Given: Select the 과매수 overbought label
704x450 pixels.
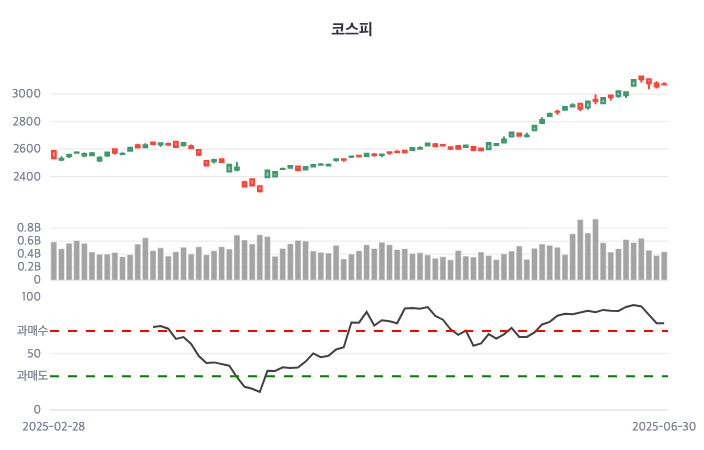Looking at the screenshot, I should point(32,330).
